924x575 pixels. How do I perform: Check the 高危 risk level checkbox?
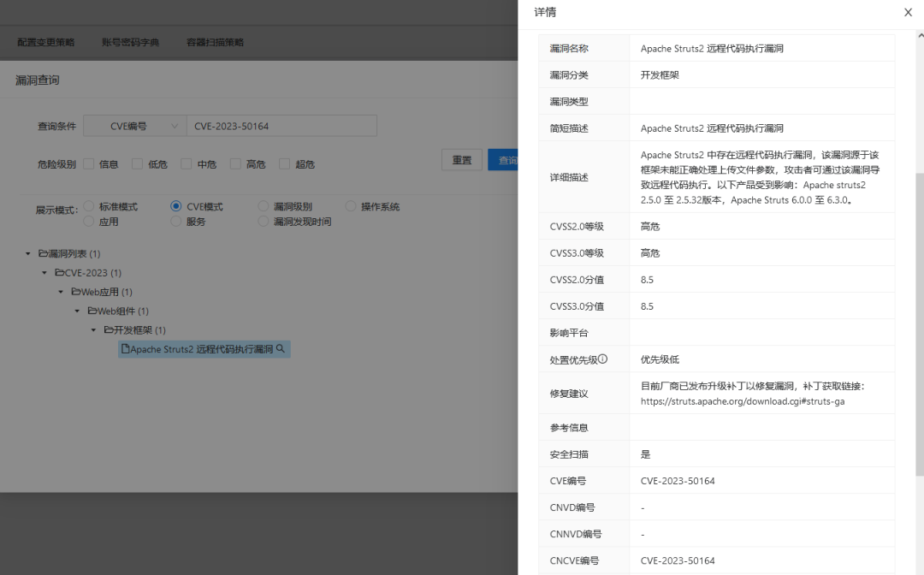coord(236,164)
